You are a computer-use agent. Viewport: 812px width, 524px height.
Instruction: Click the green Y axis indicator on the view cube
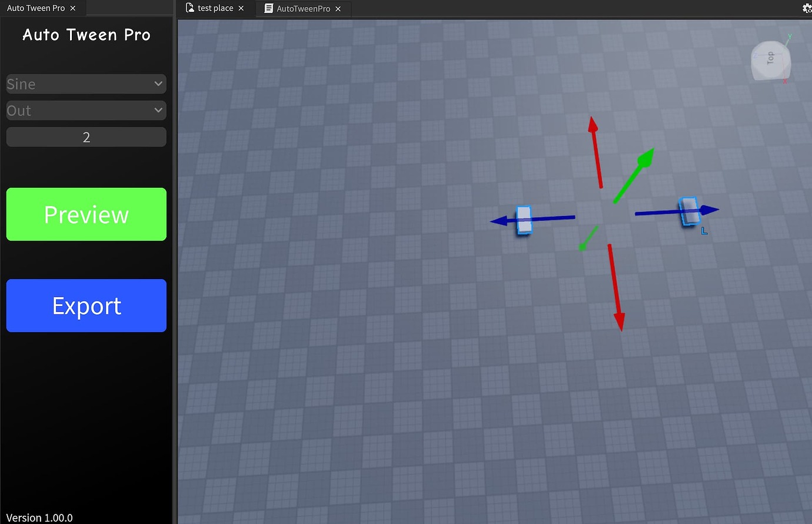(x=789, y=37)
